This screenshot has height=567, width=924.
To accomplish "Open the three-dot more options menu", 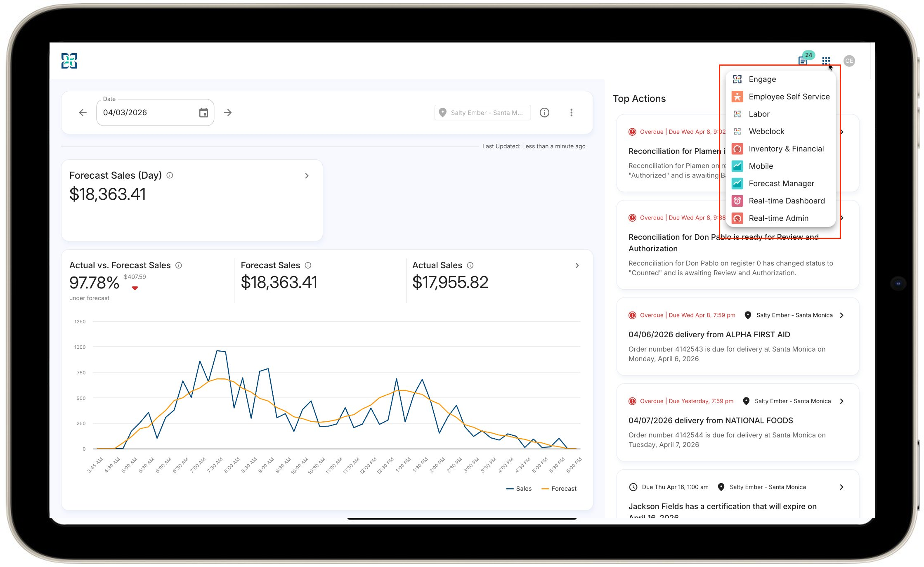I will (571, 113).
